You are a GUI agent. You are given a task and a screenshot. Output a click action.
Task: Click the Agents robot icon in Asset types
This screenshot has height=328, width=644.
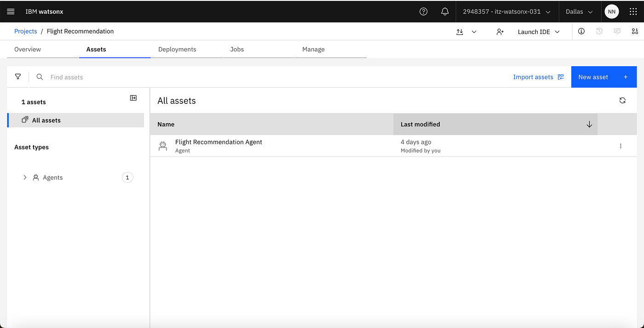coord(35,177)
